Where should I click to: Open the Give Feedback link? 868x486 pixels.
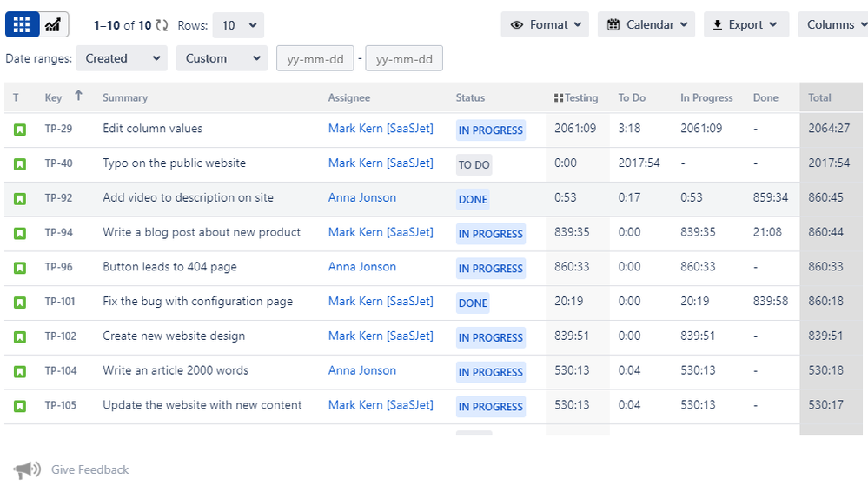tap(89, 470)
